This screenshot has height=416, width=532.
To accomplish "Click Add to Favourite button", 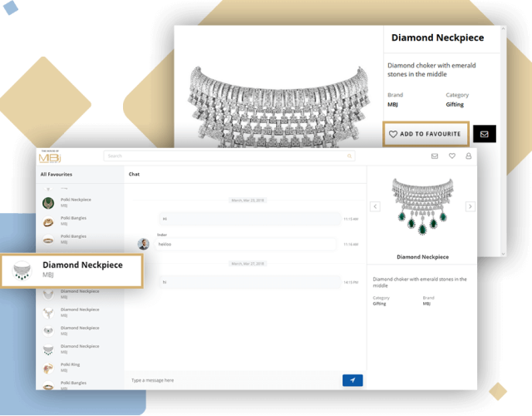I will click(425, 134).
